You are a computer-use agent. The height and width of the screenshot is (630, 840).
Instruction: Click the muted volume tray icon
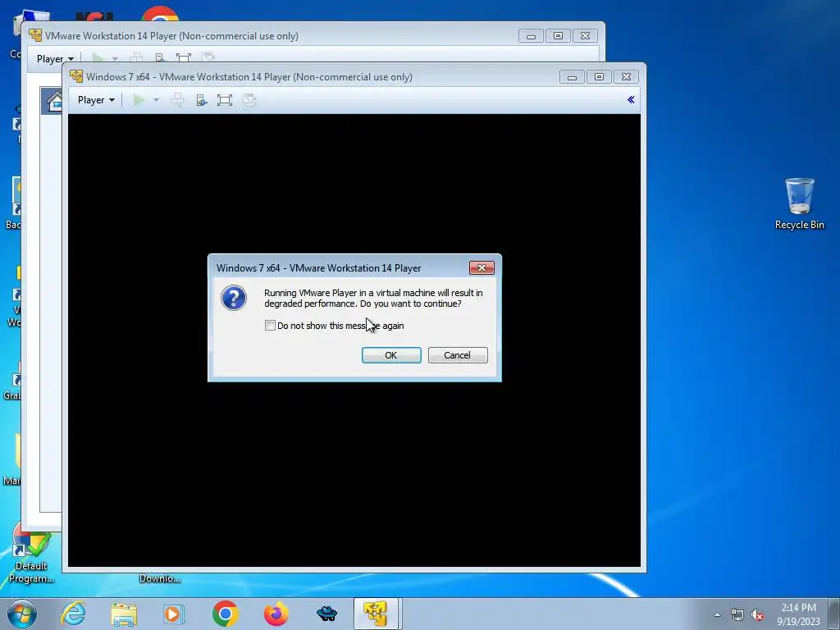(x=757, y=614)
